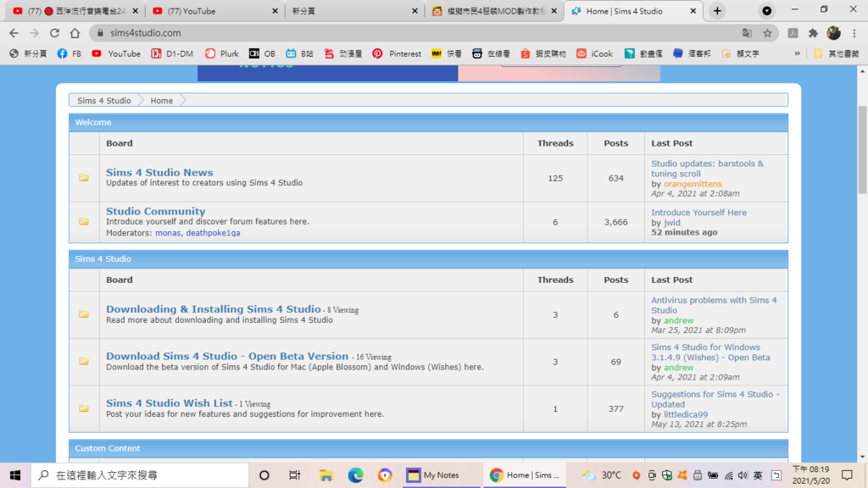Image resolution: width=868 pixels, height=488 pixels.
Task: Click the page vertical scrollbar thumb
Action: tap(862, 149)
